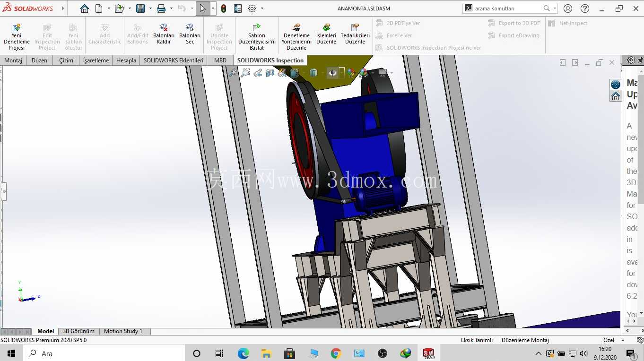Click Balonları Seç tool
The height and width of the screenshot is (361, 644).
[190, 34]
